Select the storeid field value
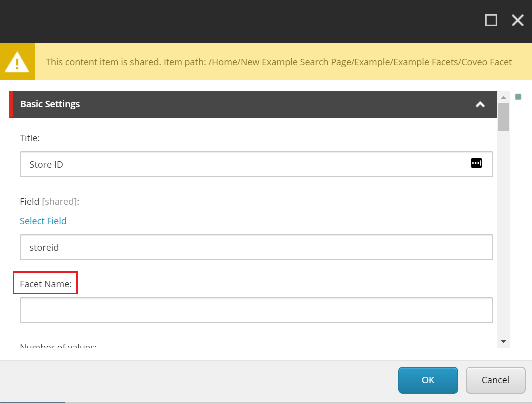The image size is (532, 404). click(x=199, y=247)
